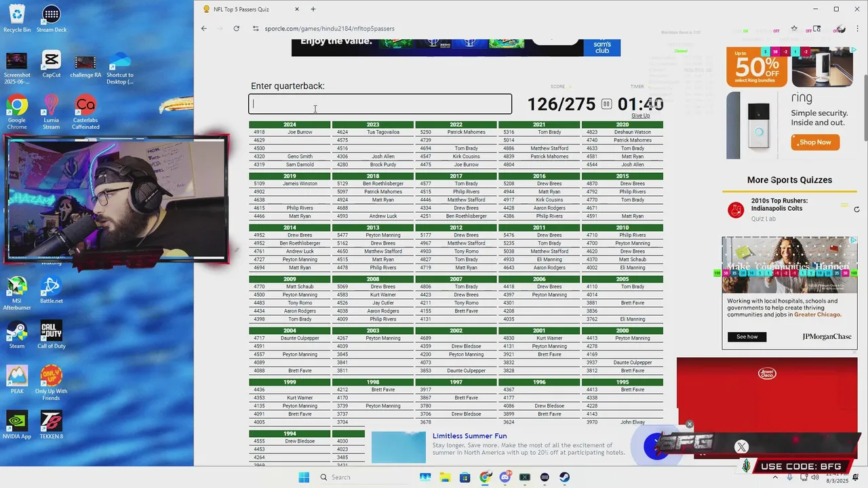Click the Ring ad Shop Now button
Viewport: 868px width, 488px height.
815,142
